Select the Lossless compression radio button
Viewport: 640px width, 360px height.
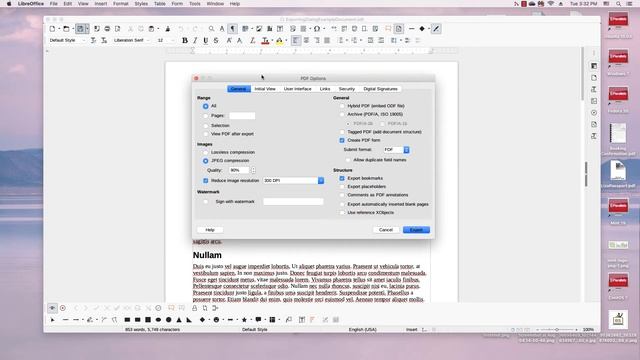click(206, 152)
